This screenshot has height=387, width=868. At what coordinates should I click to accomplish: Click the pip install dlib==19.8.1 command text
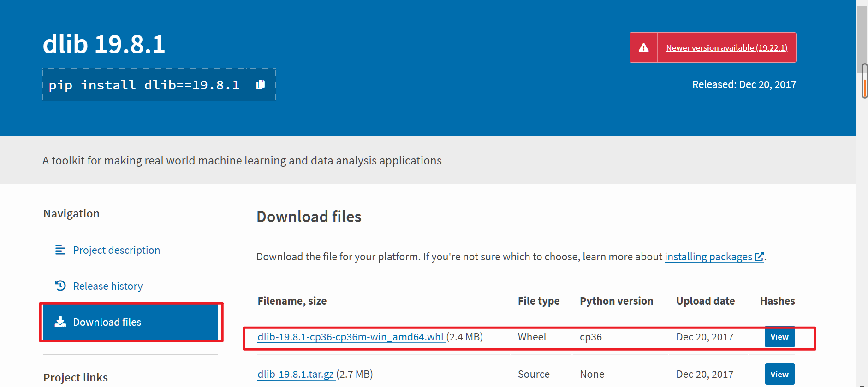pyautogui.click(x=144, y=85)
